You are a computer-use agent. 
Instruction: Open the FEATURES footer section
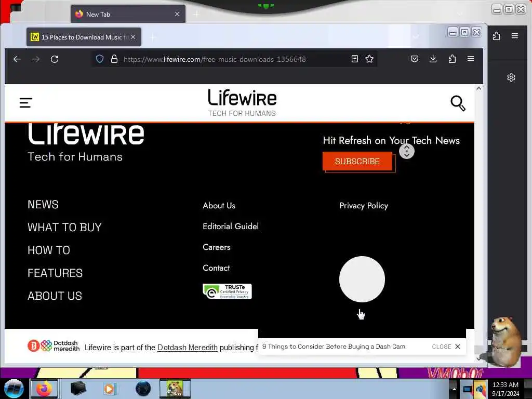[55, 273]
